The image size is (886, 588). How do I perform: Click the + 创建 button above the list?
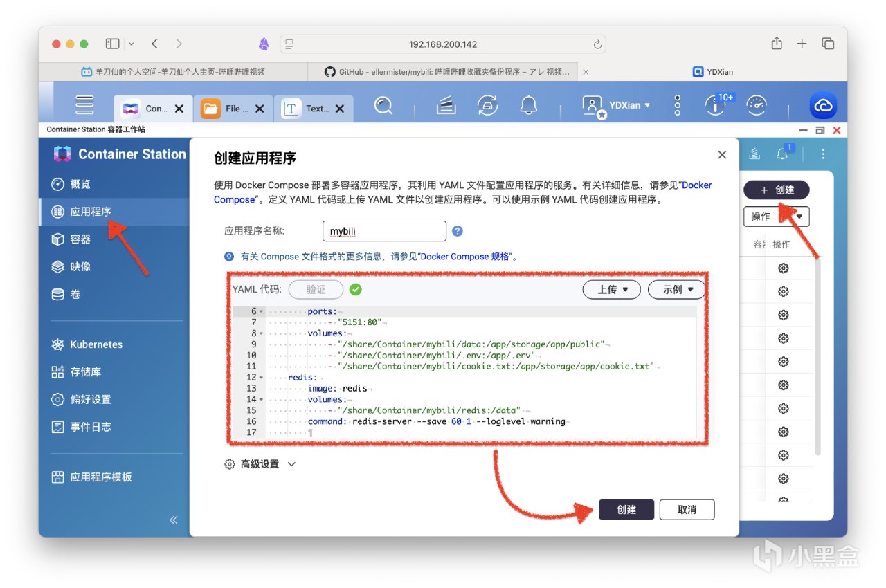[x=777, y=190]
